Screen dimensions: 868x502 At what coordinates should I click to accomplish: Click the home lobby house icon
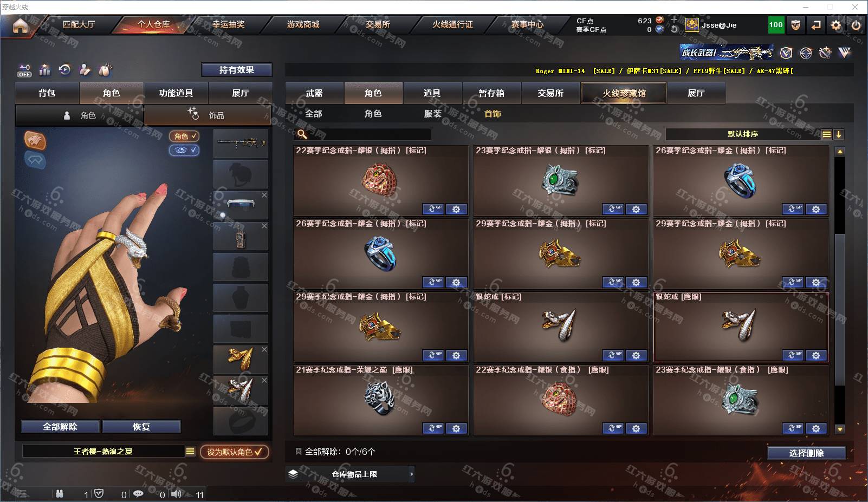pyautogui.click(x=20, y=25)
